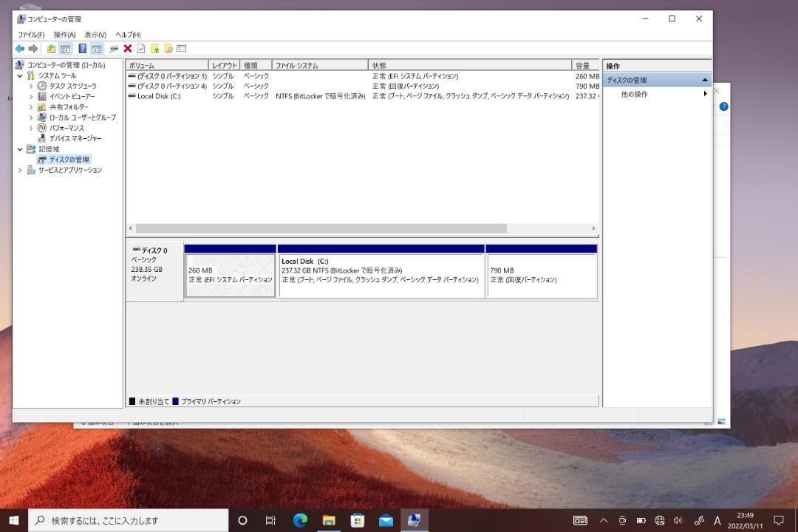
Task: Expand the 共有フォルダー node
Action: click(30, 107)
